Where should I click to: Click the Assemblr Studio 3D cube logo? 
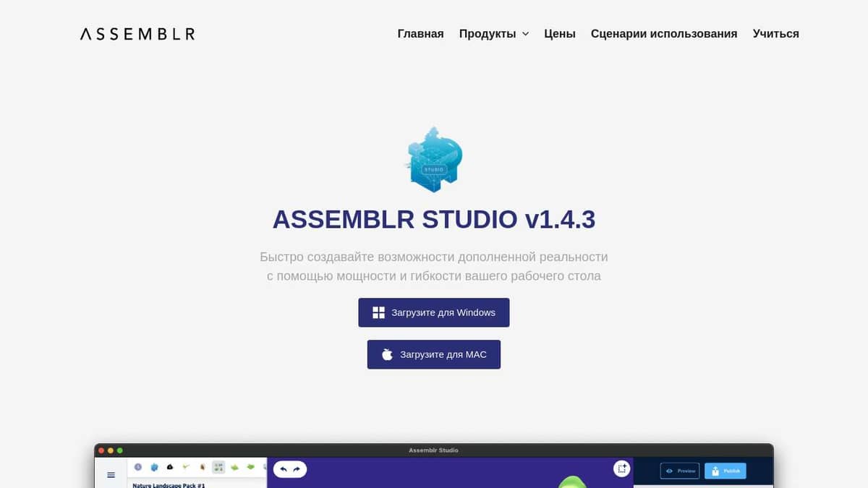coord(433,159)
